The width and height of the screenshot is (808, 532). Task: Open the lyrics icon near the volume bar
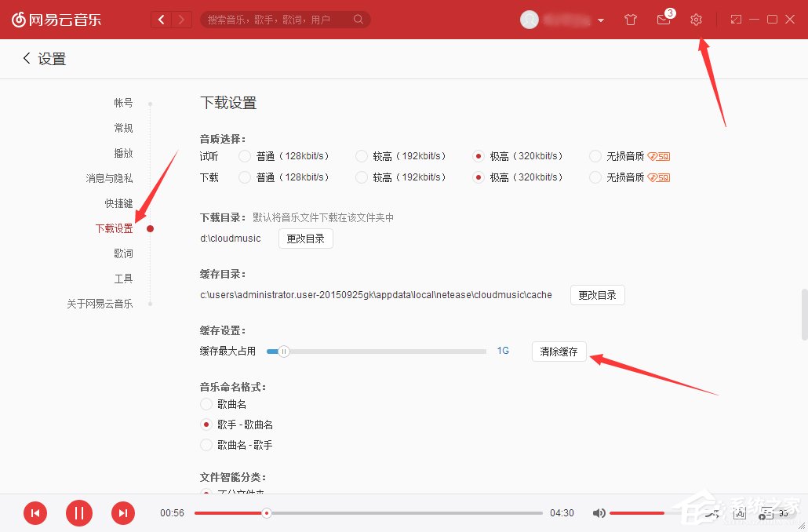pyautogui.click(x=739, y=512)
